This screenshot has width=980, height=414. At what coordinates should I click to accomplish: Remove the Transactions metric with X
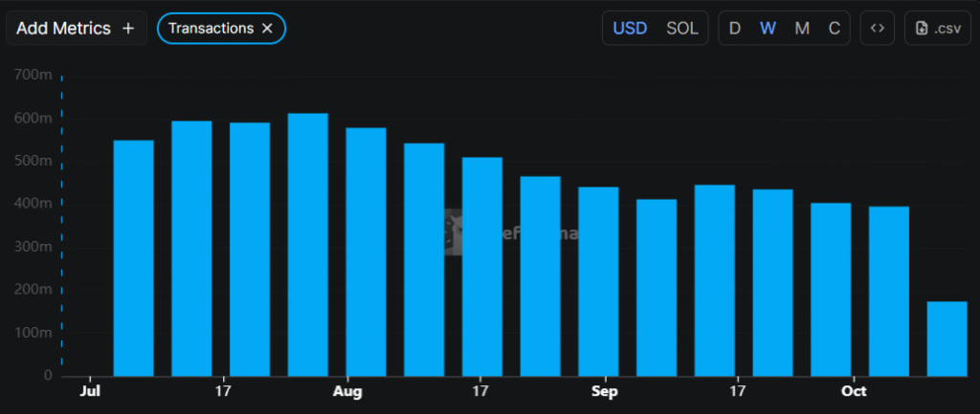pyautogui.click(x=268, y=29)
